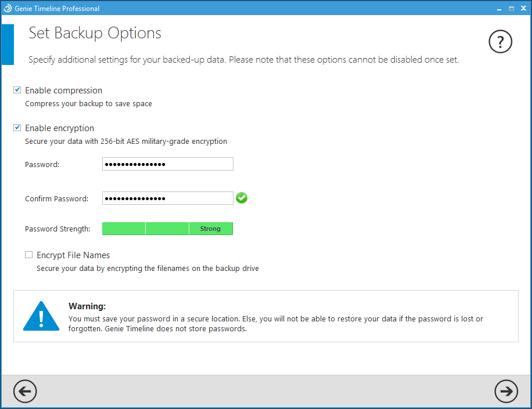Go back with the left arrow button

point(25,392)
